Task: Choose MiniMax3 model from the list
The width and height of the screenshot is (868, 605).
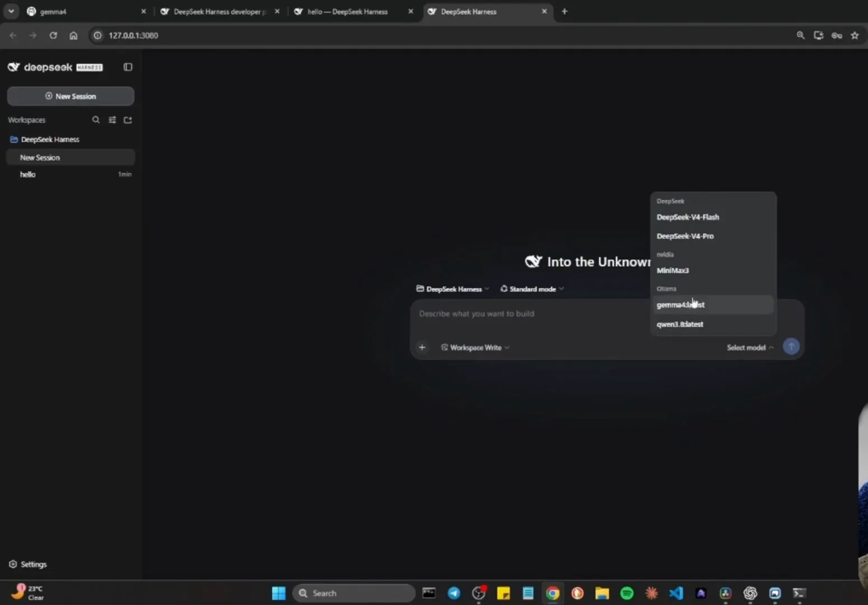Action: pyautogui.click(x=713, y=271)
